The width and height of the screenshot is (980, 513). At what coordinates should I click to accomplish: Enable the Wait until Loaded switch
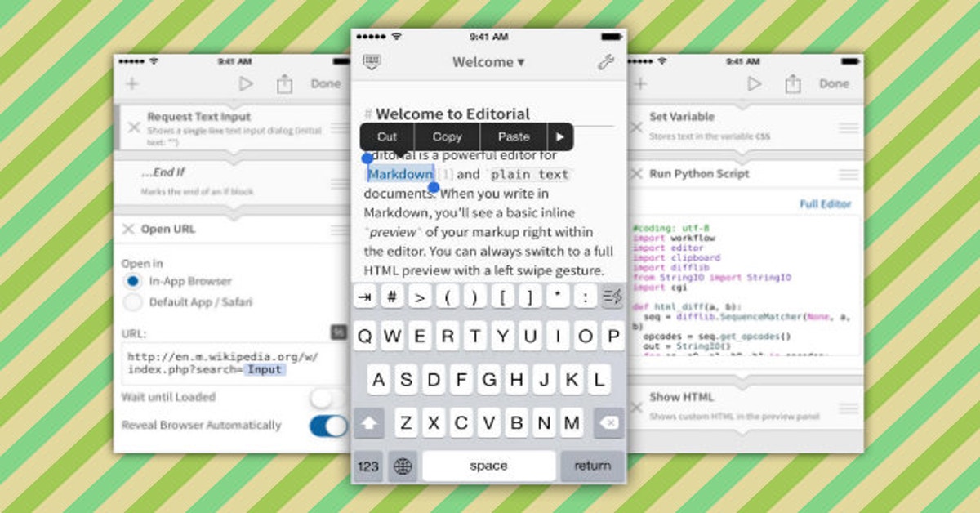coord(328,398)
